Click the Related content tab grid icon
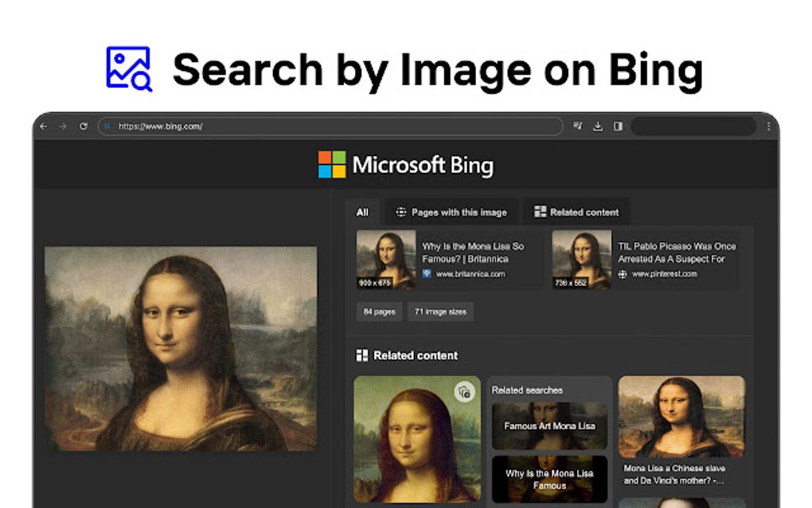The width and height of the screenshot is (812, 508). 540,212
